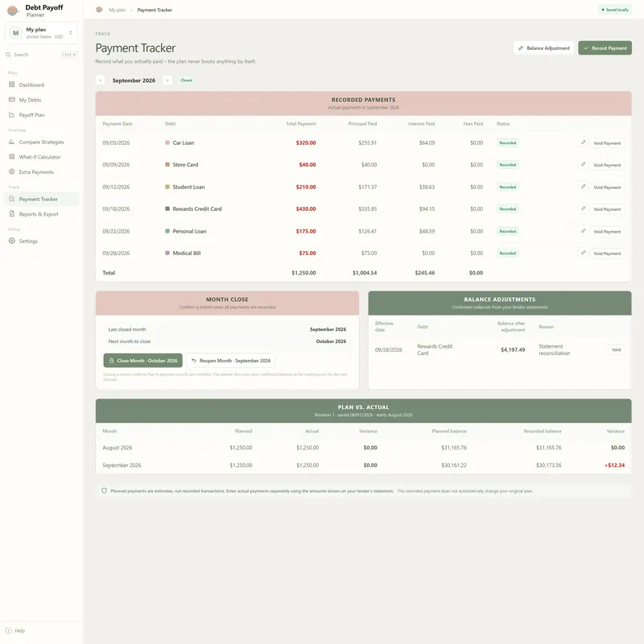Screen dimensions: 644x644
Task: Void the Personal Loan payment
Action: click(607, 231)
